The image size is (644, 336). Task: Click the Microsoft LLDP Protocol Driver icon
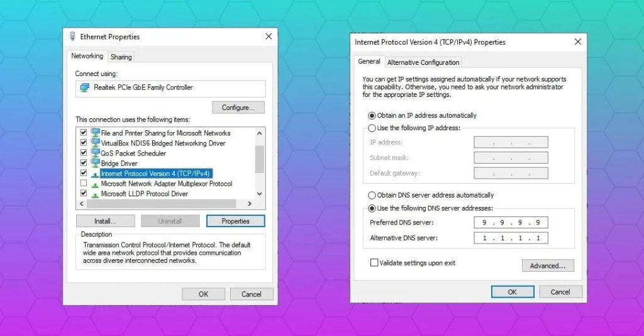pyautogui.click(x=96, y=194)
